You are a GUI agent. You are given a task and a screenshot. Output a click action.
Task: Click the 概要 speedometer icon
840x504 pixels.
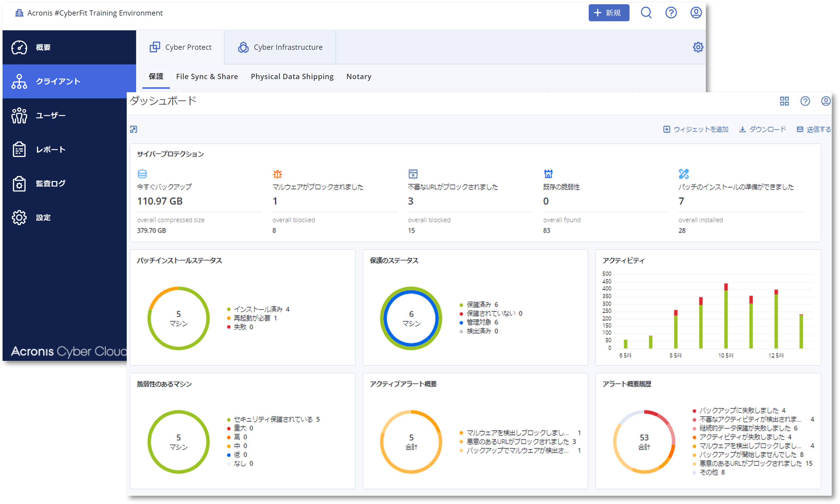pos(19,48)
